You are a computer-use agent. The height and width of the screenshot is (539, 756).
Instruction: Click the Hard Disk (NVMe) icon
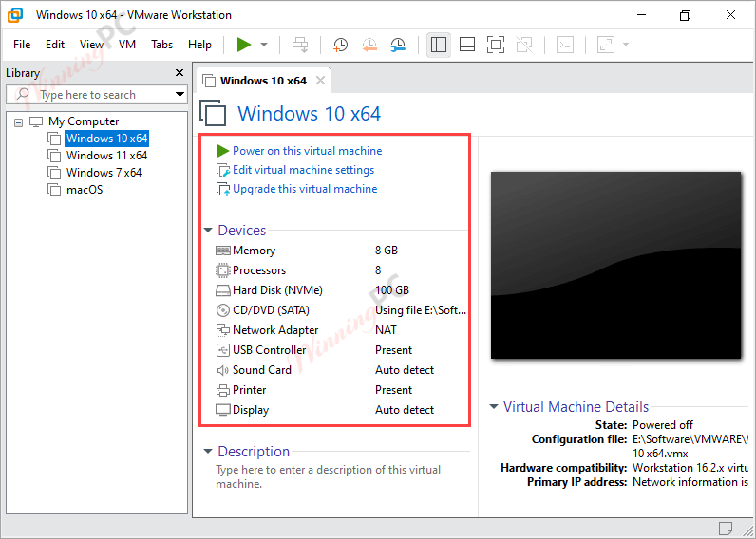[223, 290]
